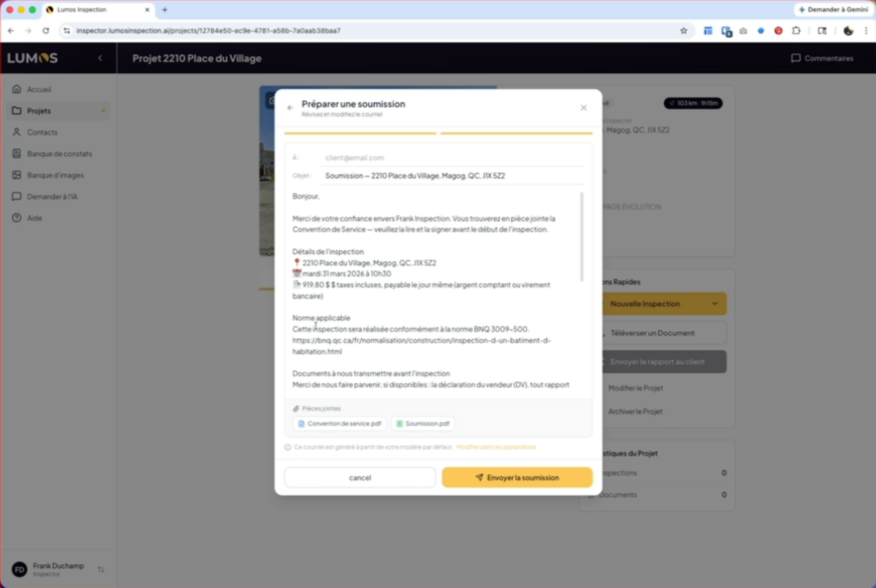Click Modifier le Projet
This screenshot has width=876, height=588.
click(636, 388)
